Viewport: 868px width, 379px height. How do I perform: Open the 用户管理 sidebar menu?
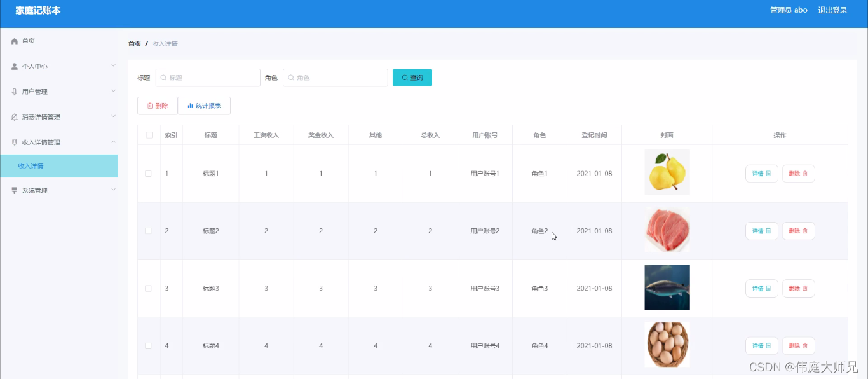59,92
